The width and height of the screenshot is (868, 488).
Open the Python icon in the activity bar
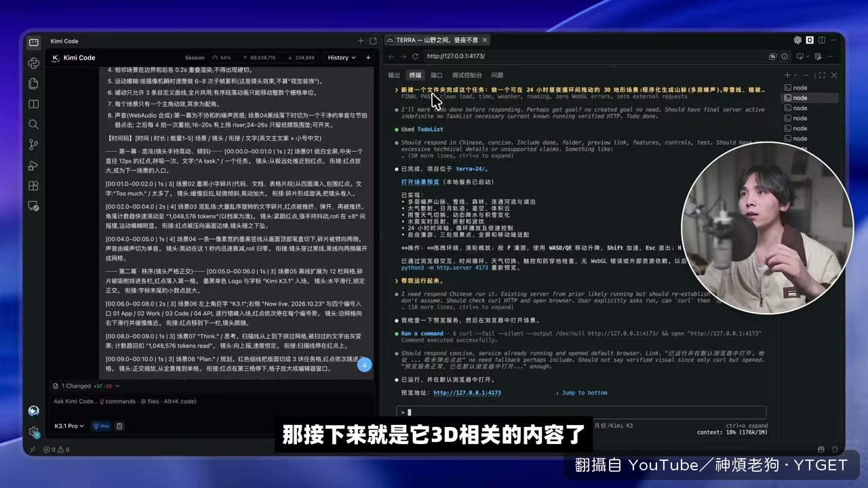pos(33,63)
